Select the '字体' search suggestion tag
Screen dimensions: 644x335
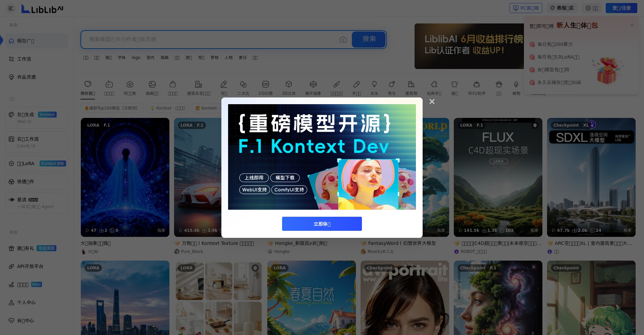tap(122, 58)
